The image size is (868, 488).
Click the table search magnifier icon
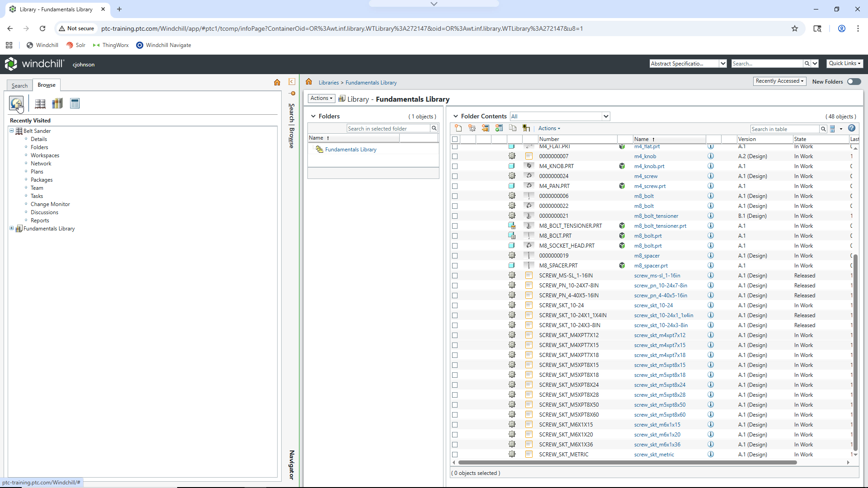point(823,129)
